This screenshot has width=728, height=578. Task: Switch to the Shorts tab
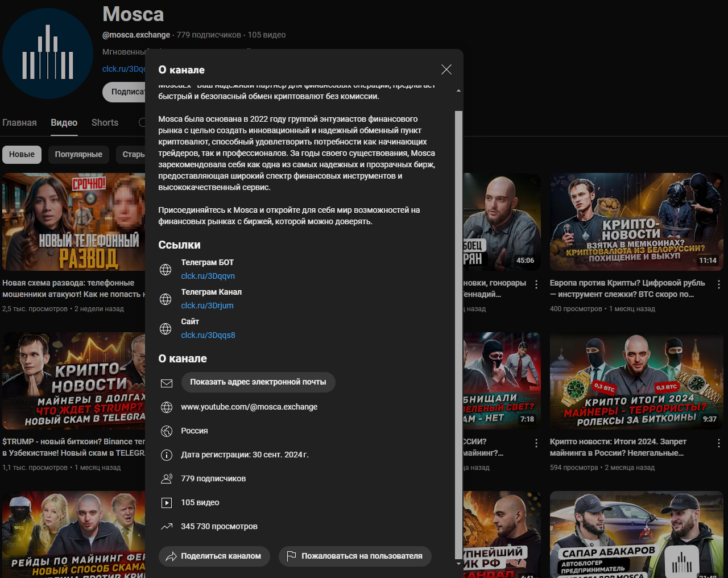click(105, 123)
